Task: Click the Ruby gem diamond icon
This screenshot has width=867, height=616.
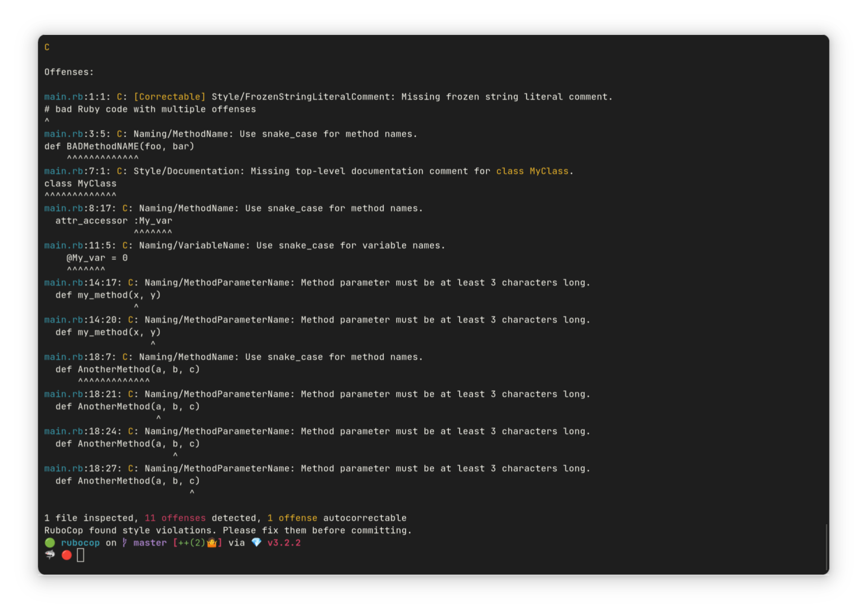Action: (256, 543)
